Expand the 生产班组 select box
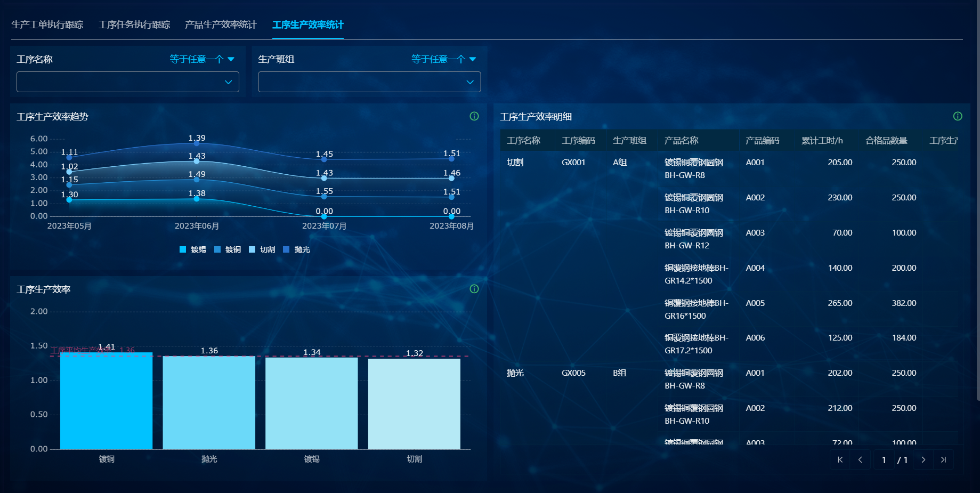Viewport: 980px width, 493px height. click(369, 82)
